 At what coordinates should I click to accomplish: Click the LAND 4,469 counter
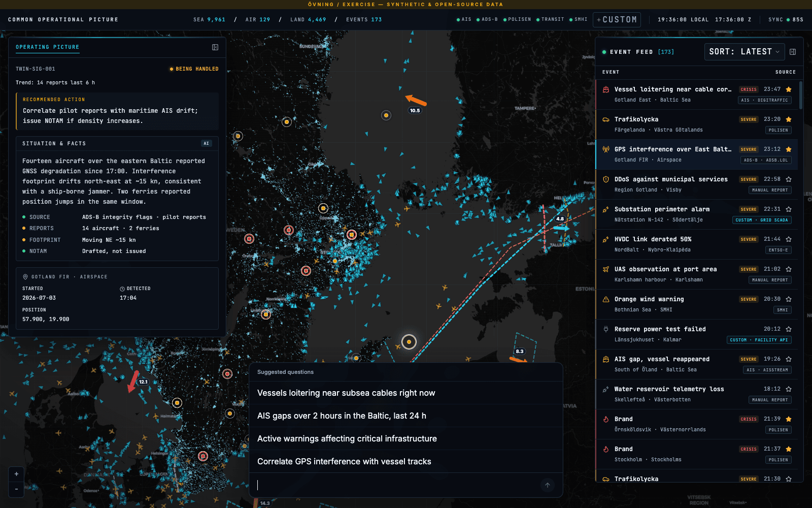[x=308, y=20]
